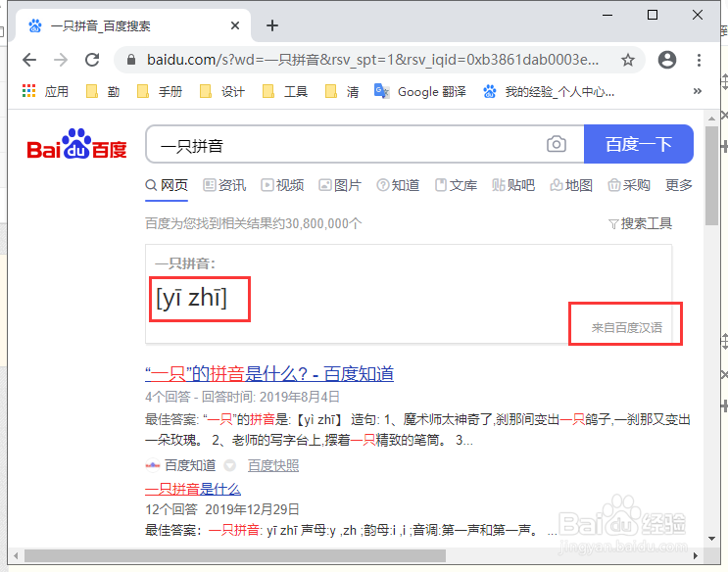Open the 更多 tab menu
The image size is (728, 572).
coord(679,186)
